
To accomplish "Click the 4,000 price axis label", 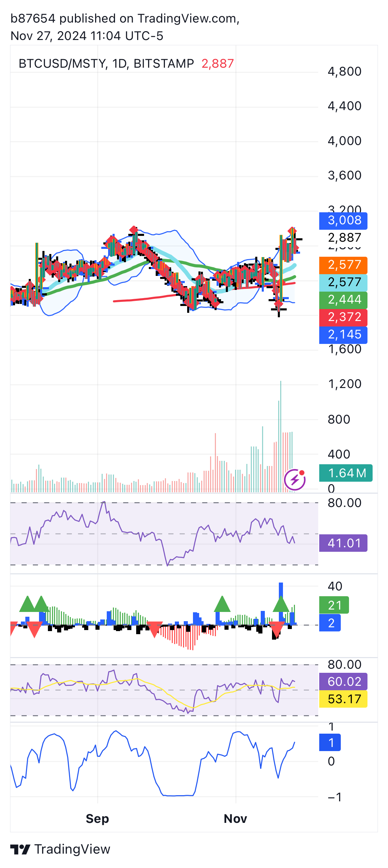I will [x=345, y=141].
